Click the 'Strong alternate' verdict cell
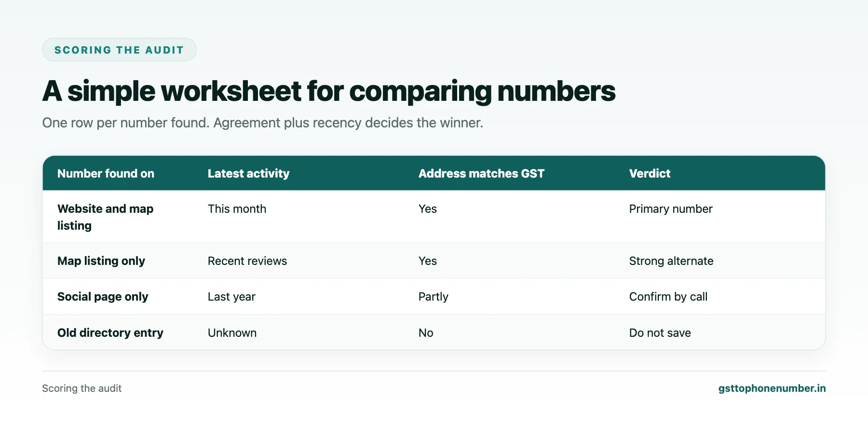Image resolution: width=868 pixels, height=428 pixels. 671,261
